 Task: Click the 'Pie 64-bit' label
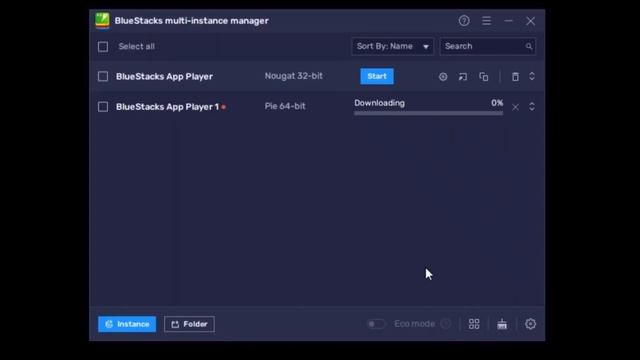click(285, 106)
